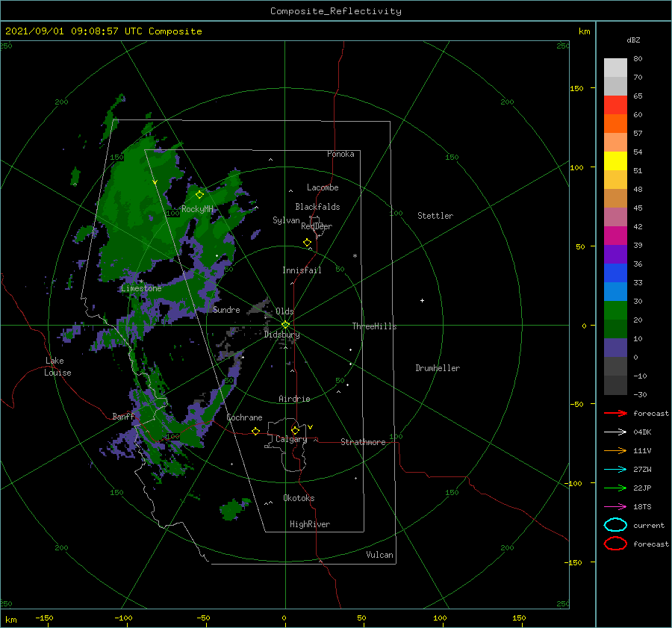Select the purple 36-39 dBZ color swatch
672x628 pixels.
[615, 255]
